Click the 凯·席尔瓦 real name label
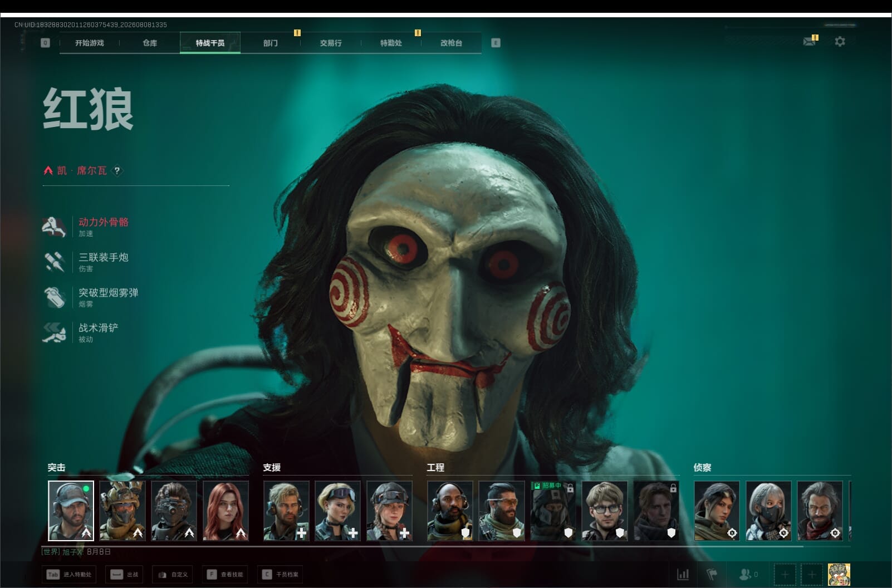The width and height of the screenshot is (892, 588). 82,170
